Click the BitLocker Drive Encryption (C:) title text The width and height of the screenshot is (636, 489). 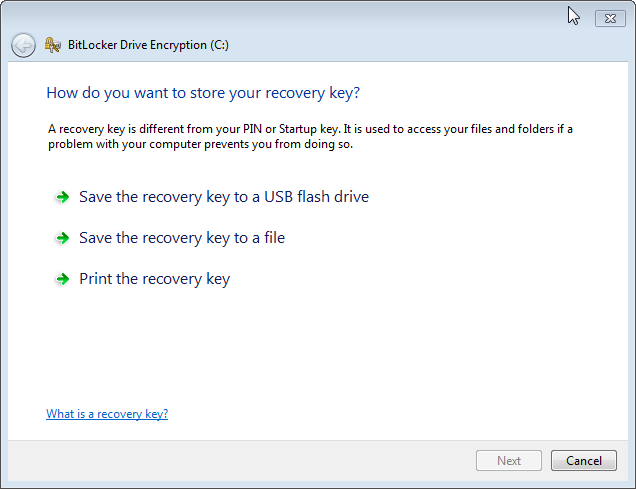coord(148,45)
